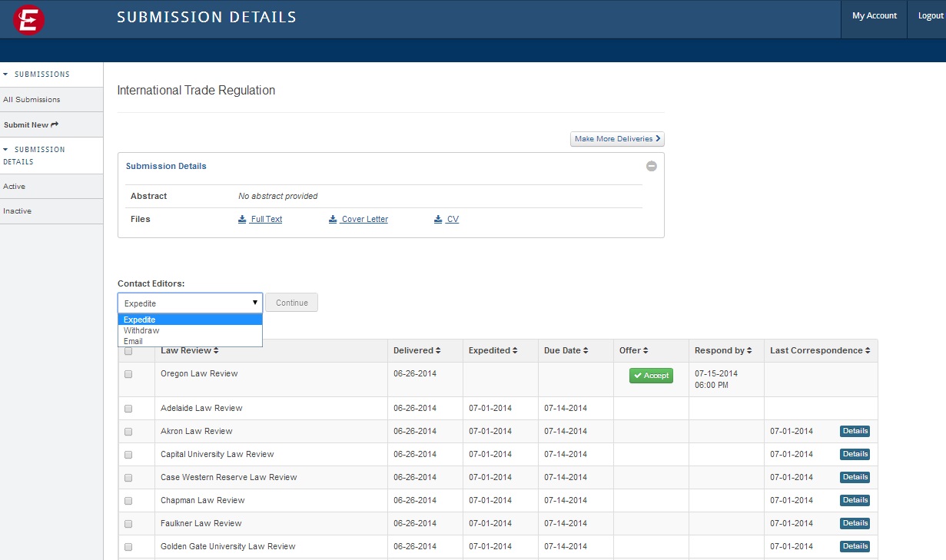This screenshot has height=560, width=946.
Task: Check the Oregon Law Review checkbox
Action: pyautogui.click(x=128, y=374)
